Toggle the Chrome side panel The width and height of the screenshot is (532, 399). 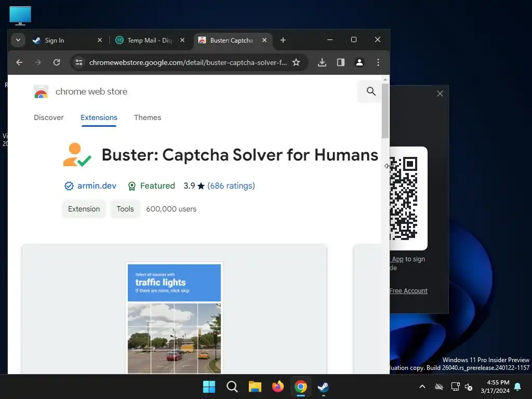tap(341, 62)
